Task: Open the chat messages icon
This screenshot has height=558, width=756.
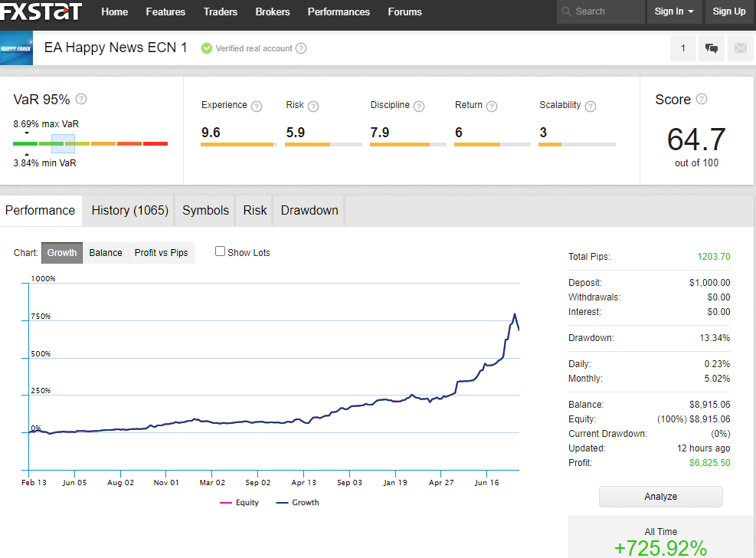Action: 711,48
